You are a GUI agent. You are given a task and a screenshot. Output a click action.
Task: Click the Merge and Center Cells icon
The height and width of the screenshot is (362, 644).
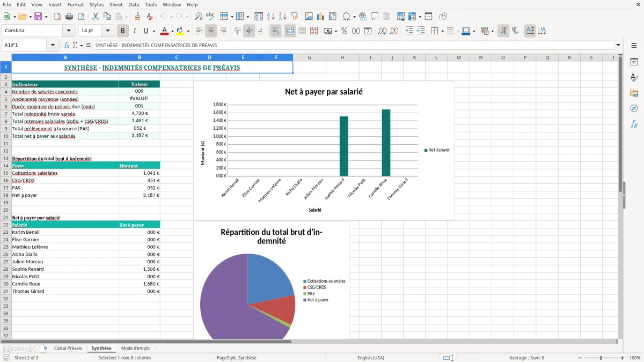pos(290,31)
